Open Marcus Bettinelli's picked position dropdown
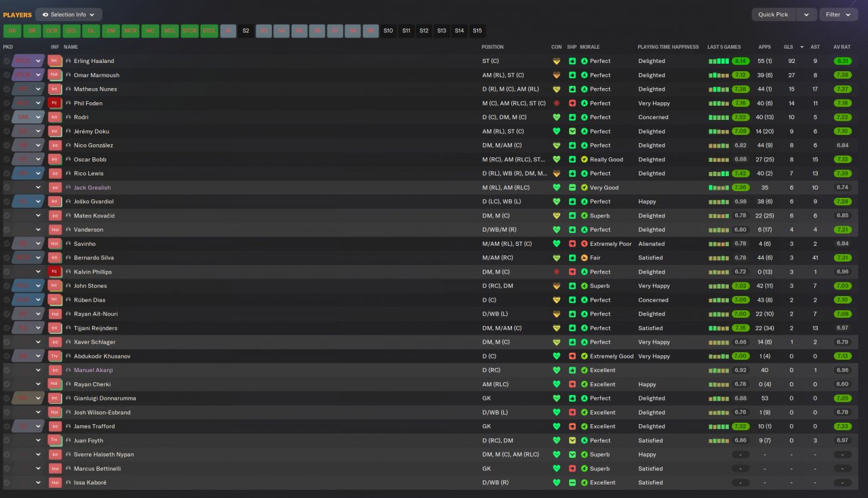Image resolution: width=868 pixels, height=498 pixels. pos(39,468)
